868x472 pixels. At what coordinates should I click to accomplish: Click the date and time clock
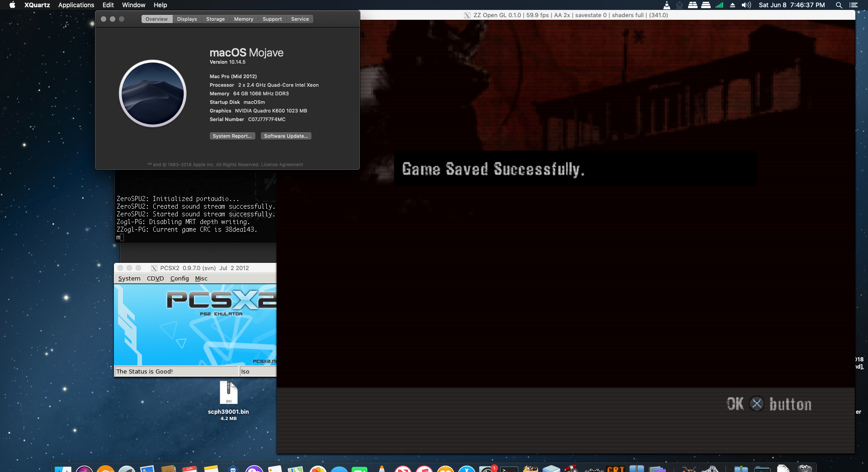tap(792, 5)
